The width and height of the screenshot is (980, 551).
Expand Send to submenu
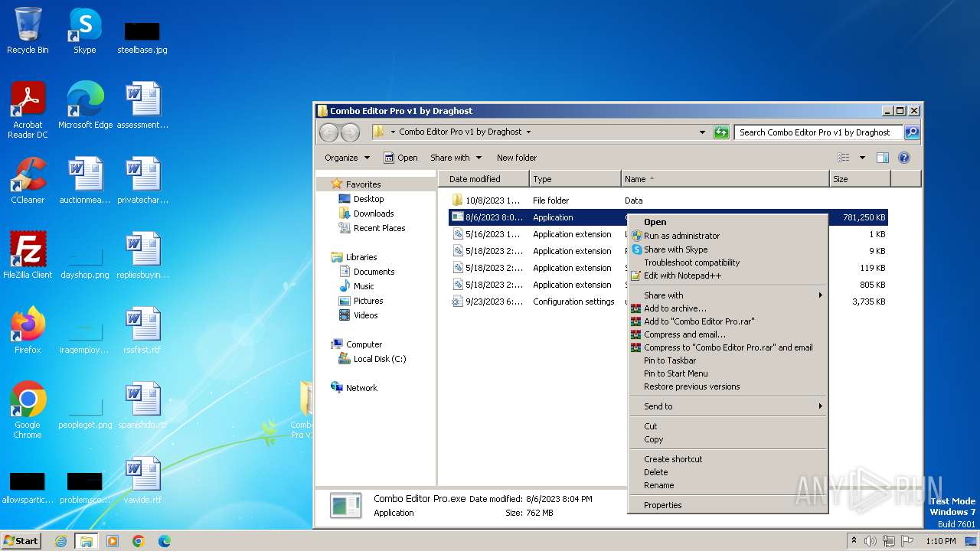727,406
